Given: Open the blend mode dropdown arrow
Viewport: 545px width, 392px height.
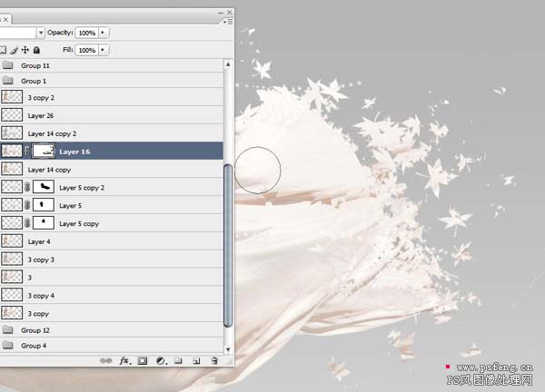Looking at the screenshot, I should click(x=41, y=33).
